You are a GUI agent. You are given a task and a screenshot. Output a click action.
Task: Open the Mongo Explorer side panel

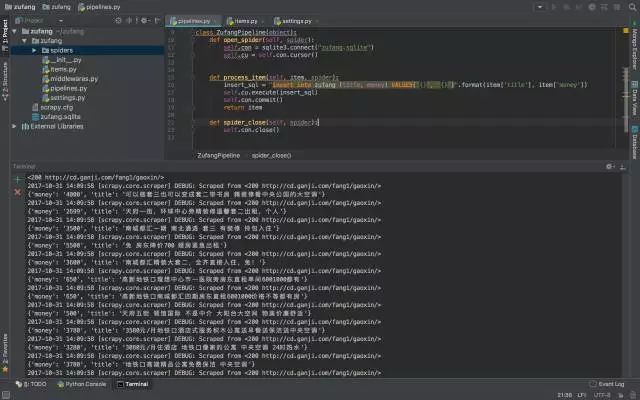click(635, 48)
